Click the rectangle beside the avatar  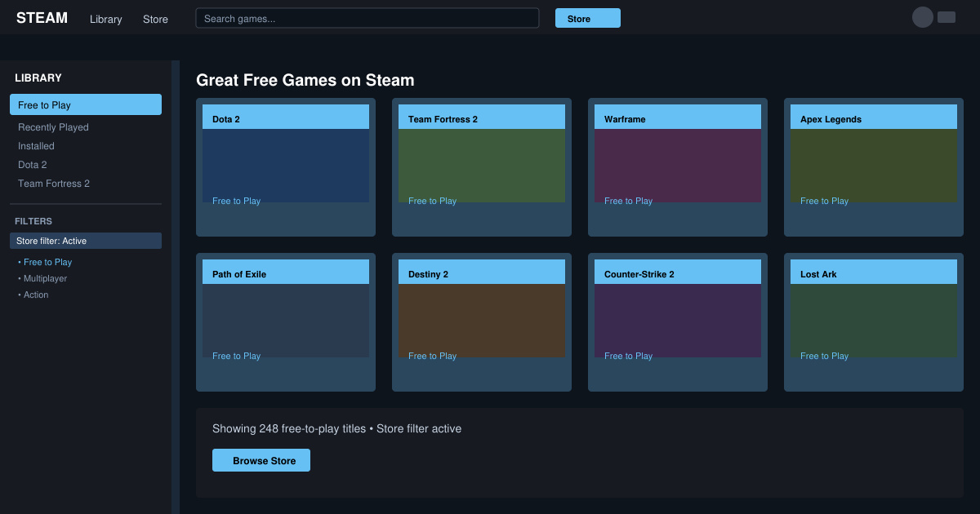pos(947,17)
